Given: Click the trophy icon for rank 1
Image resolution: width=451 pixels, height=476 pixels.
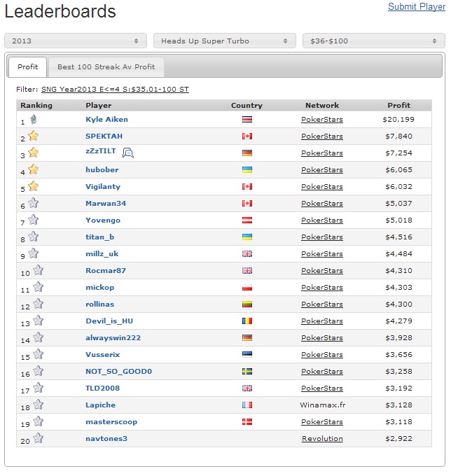Looking at the screenshot, I should (32, 120).
